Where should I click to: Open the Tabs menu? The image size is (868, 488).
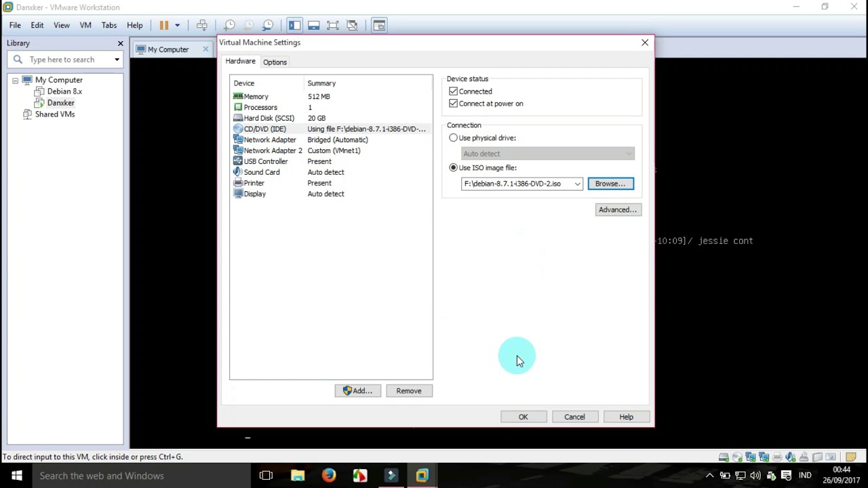click(109, 25)
